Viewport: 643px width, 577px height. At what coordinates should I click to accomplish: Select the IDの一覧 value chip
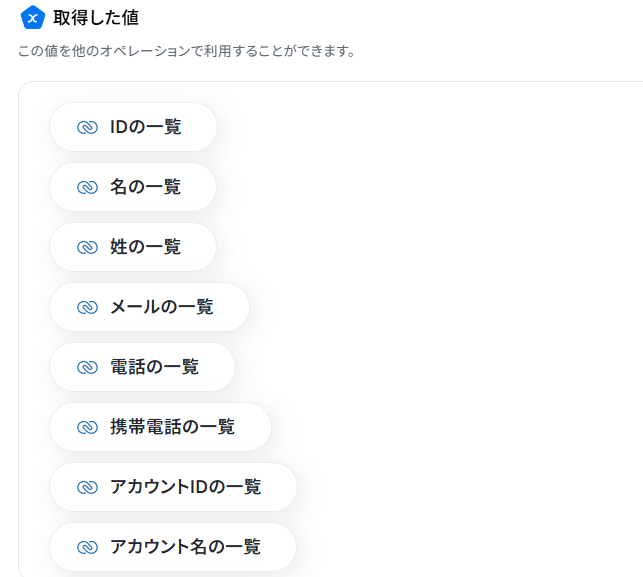coord(145,127)
